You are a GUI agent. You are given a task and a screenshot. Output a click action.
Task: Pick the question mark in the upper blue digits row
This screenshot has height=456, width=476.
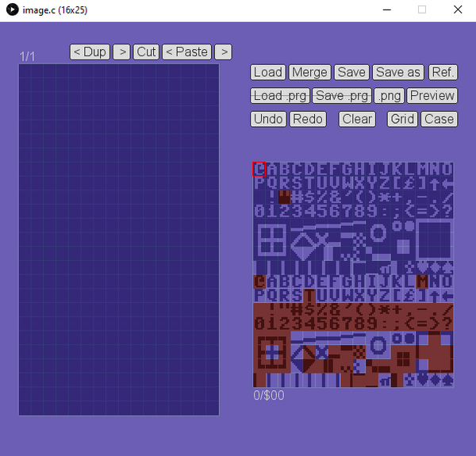click(447, 211)
